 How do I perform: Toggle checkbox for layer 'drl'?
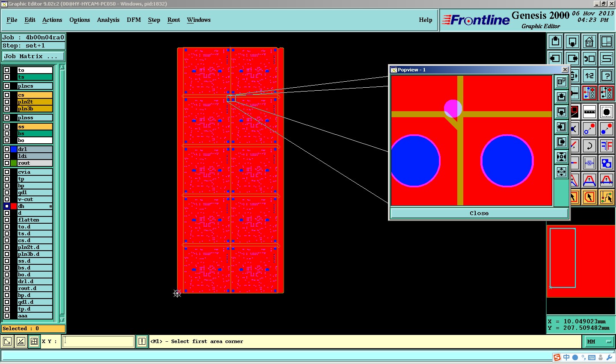pyautogui.click(x=7, y=149)
